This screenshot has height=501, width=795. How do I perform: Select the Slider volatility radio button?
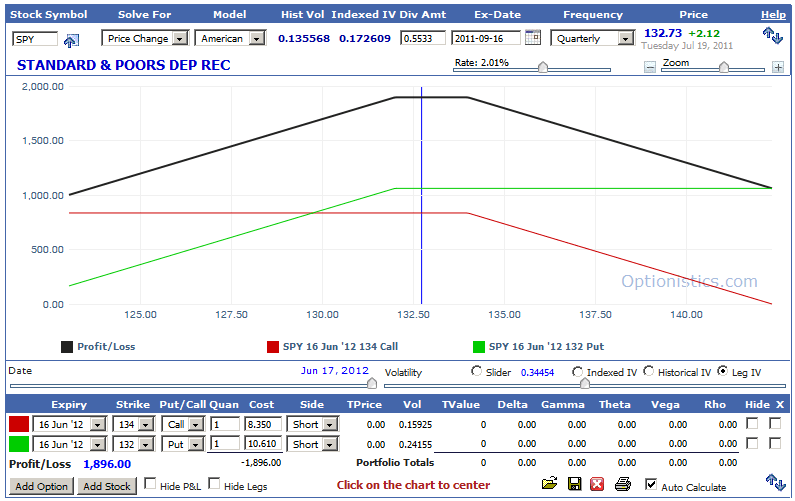tap(476, 371)
